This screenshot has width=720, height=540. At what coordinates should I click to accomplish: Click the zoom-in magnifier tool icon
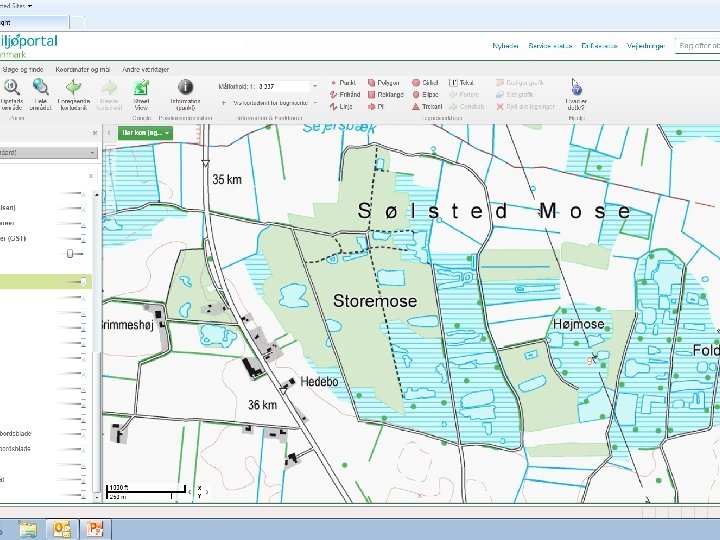pos(11,87)
